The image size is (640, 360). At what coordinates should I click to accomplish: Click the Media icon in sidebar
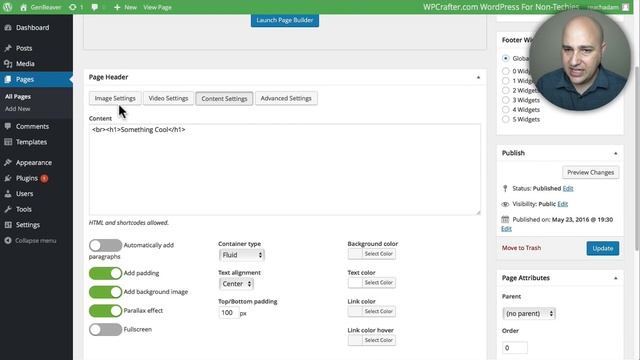[x=8, y=64]
